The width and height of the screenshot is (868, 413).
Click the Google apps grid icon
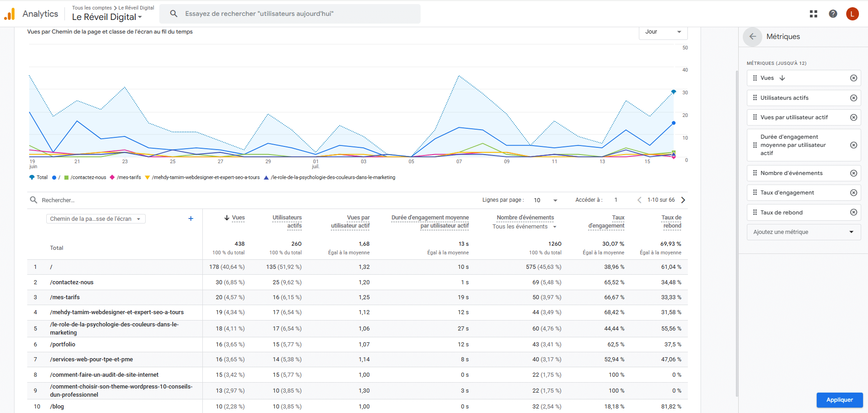click(814, 14)
